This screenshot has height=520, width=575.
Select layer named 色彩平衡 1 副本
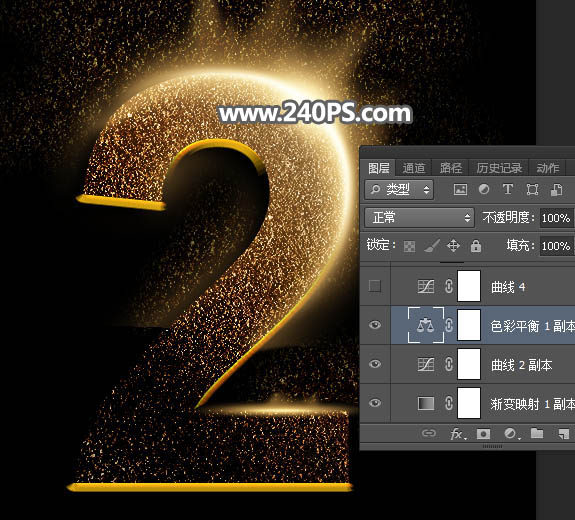[x=532, y=326]
